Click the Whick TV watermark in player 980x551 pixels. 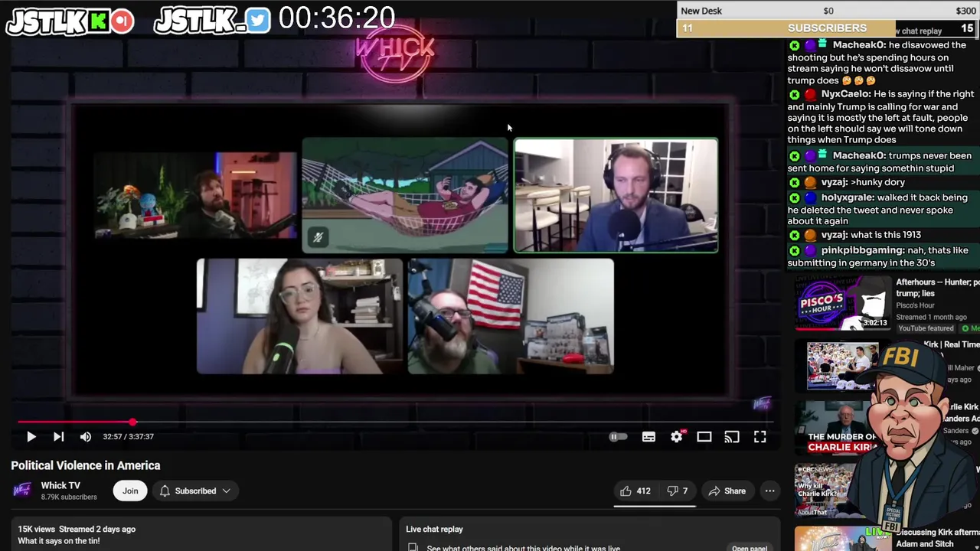pyautogui.click(x=763, y=404)
